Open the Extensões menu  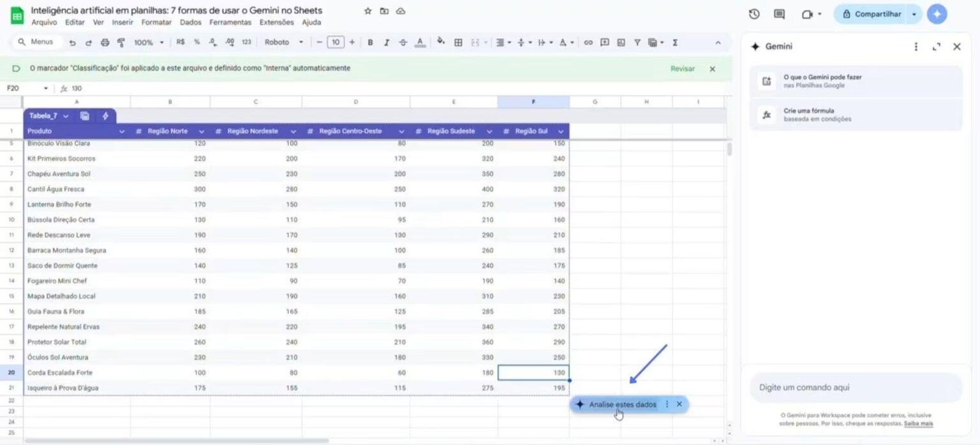click(x=276, y=22)
